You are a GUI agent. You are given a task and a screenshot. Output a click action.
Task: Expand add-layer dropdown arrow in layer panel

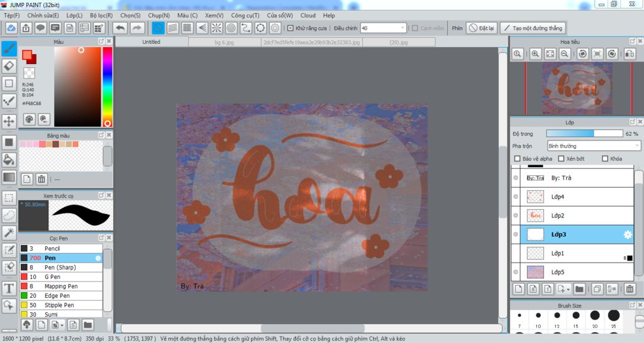point(569,290)
